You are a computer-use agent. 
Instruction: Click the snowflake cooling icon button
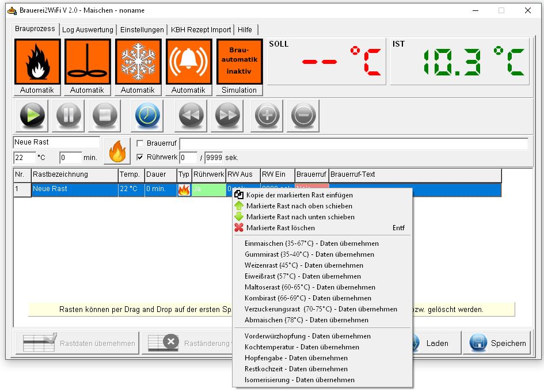[138, 62]
